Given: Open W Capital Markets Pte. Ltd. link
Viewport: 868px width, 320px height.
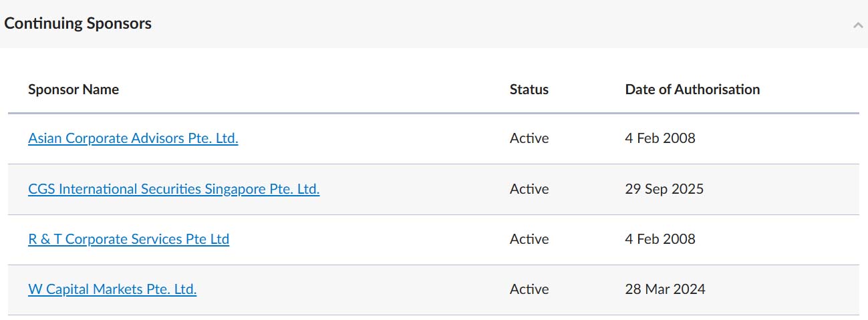Looking at the screenshot, I should click(112, 289).
